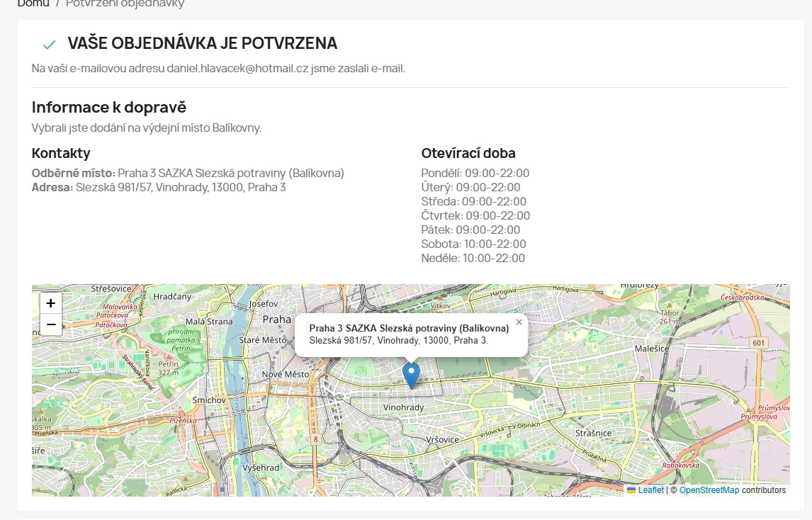Image resolution: width=812 pixels, height=520 pixels.
Task: Go to Domů in the breadcrumb
Action: tap(33, 4)
